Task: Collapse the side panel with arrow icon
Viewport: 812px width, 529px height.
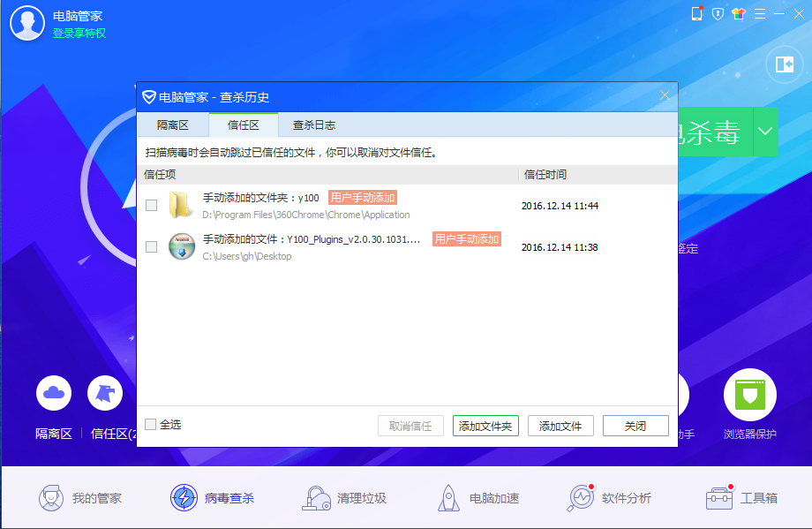Action: (x=784, y=64)
